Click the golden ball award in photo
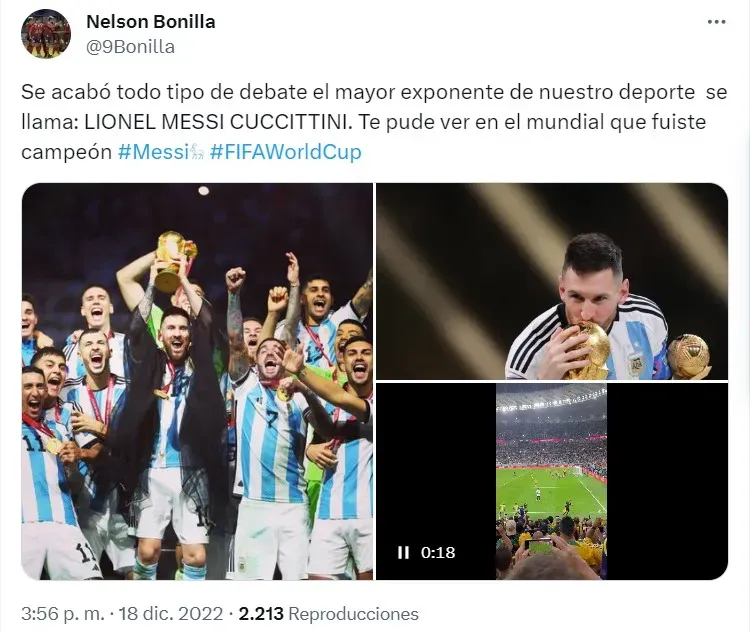Image resolution: width=750 pixels, height=632 pixels. tap(689, 353)
